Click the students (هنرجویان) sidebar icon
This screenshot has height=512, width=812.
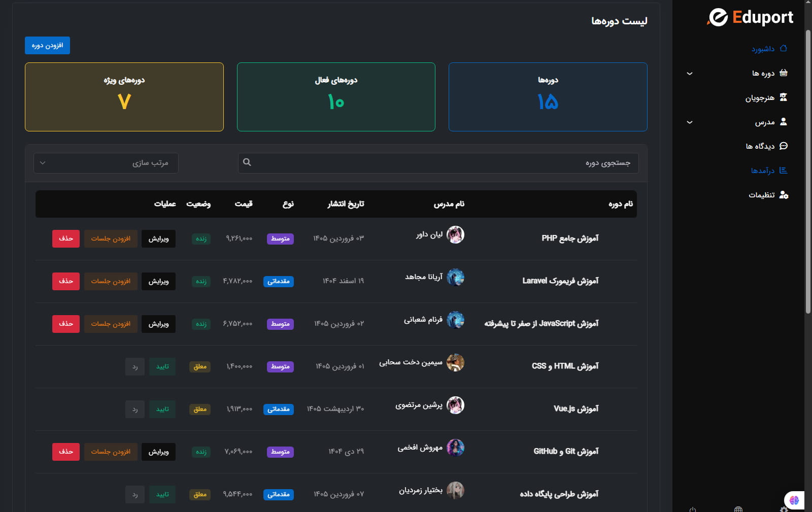[x=783, y=97]
